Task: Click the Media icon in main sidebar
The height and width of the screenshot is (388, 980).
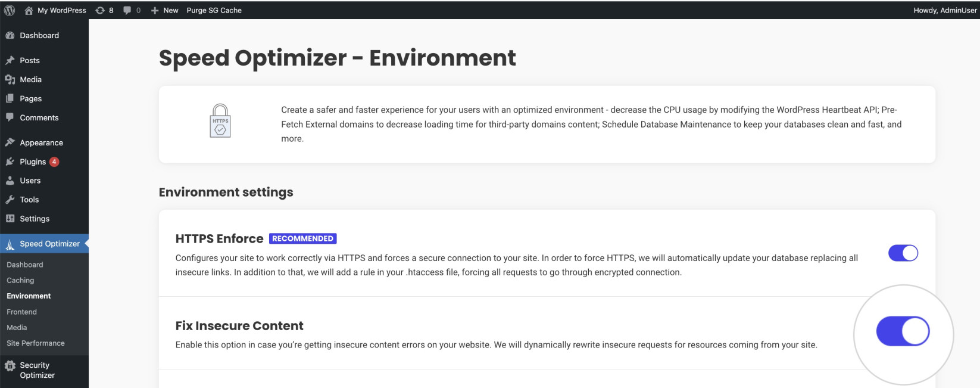Action: [10, 79]
